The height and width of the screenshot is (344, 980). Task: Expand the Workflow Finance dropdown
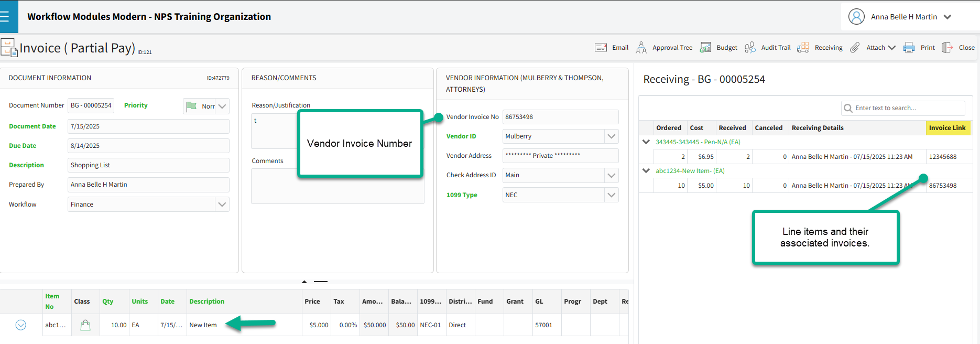click(x=222, y=205)
